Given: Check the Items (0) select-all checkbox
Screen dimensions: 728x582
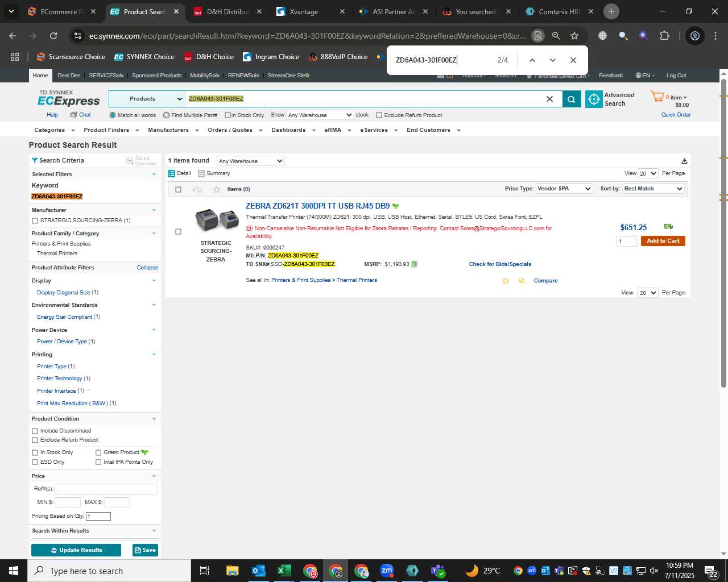Looking at the screenshot, I should [178, 189].
